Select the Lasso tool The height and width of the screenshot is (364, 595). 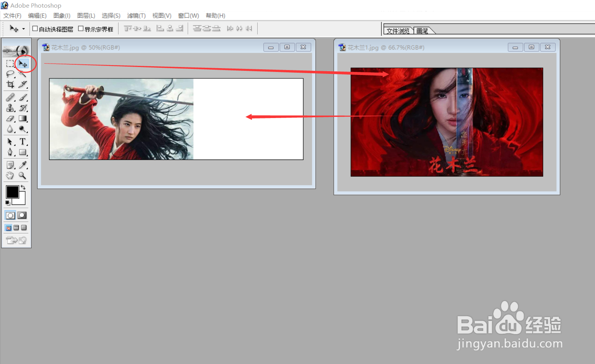coord(10,74)
